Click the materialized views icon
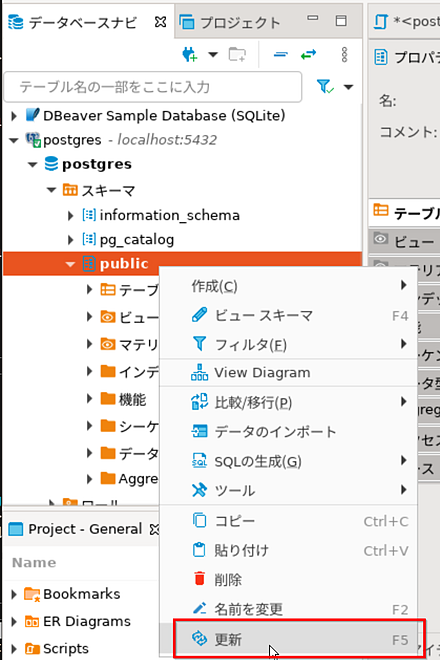Screen dimensions: 440x660 (x=108, y=344)
